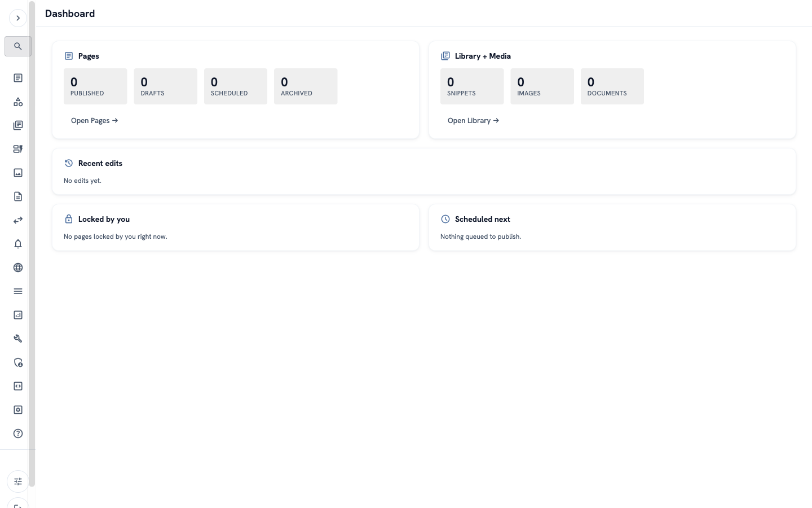Open the search tool in the sidebar
This screenshot has width=812, height=508.
coord(18,46)
